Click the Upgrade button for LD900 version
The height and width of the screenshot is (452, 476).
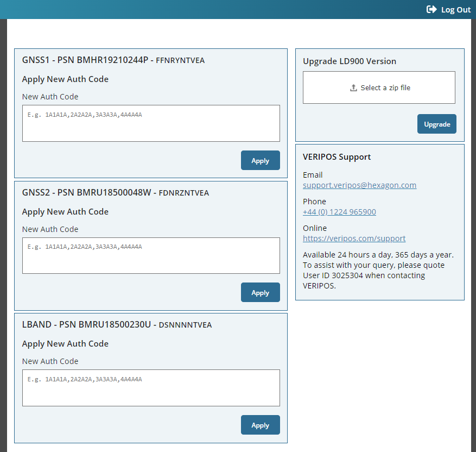click(x=436, y=124)
